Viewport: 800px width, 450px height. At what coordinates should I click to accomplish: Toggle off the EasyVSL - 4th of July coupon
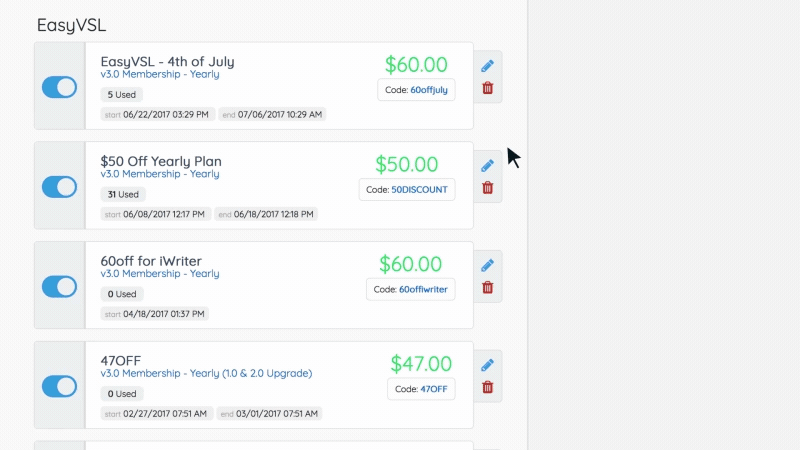tap(60, 87)
